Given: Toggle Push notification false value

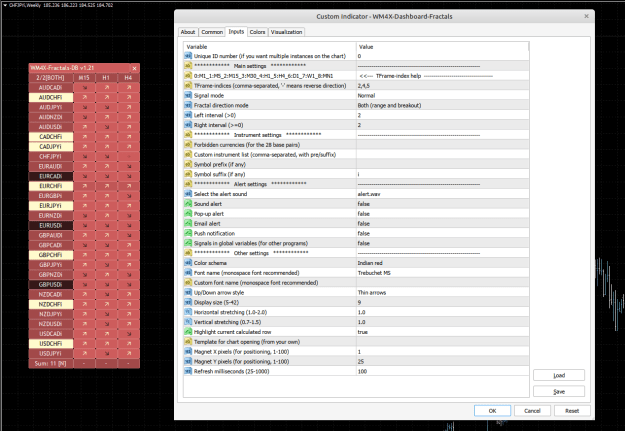Looking at the screenshot, I should (442, 233).
